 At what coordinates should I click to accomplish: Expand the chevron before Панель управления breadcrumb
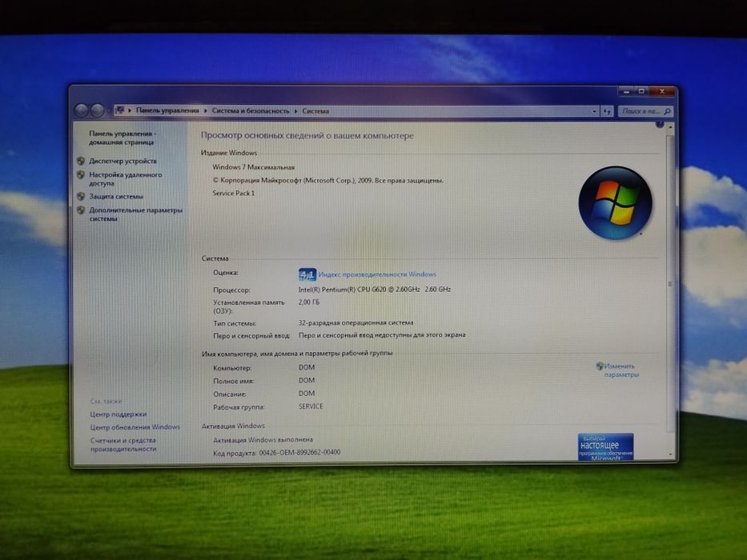[x=130, y=110]
